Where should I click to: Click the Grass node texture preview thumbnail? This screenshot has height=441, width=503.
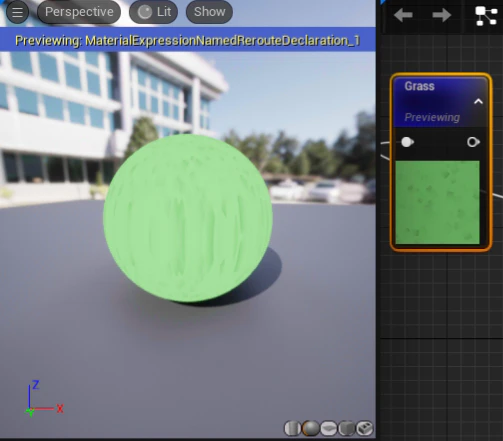pos(437,202)
